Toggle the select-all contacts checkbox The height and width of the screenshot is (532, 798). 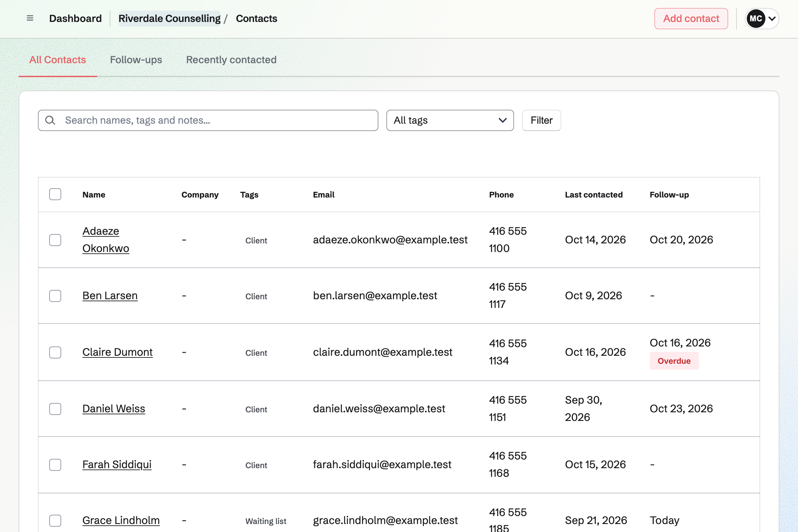tap(55, 195)
